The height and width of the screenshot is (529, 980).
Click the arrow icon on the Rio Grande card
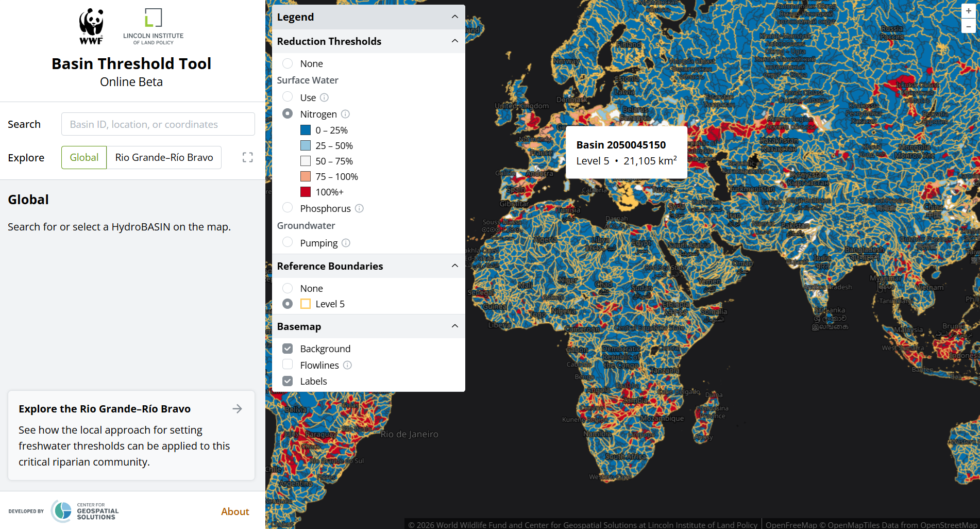pyautogui.click(x=237, y=409)
